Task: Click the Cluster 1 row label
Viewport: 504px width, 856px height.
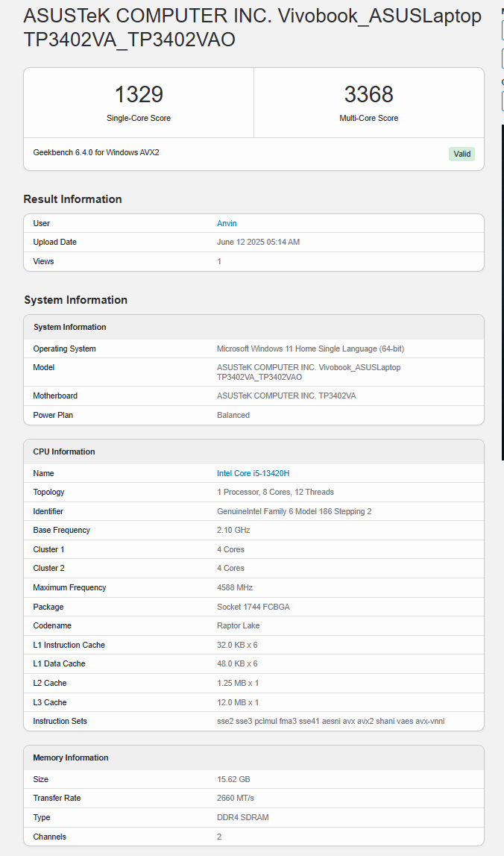Action: [x=48, y=550]
